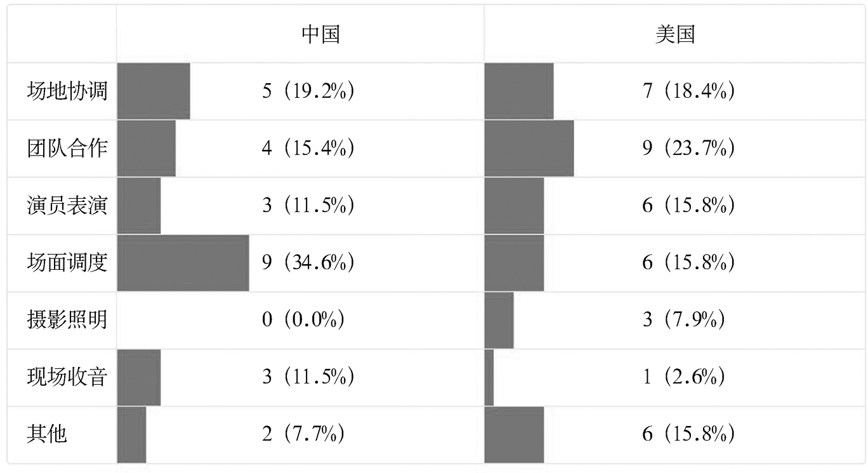Click the 中国 column header
The image size is (868, 473).
click(320, 34)
